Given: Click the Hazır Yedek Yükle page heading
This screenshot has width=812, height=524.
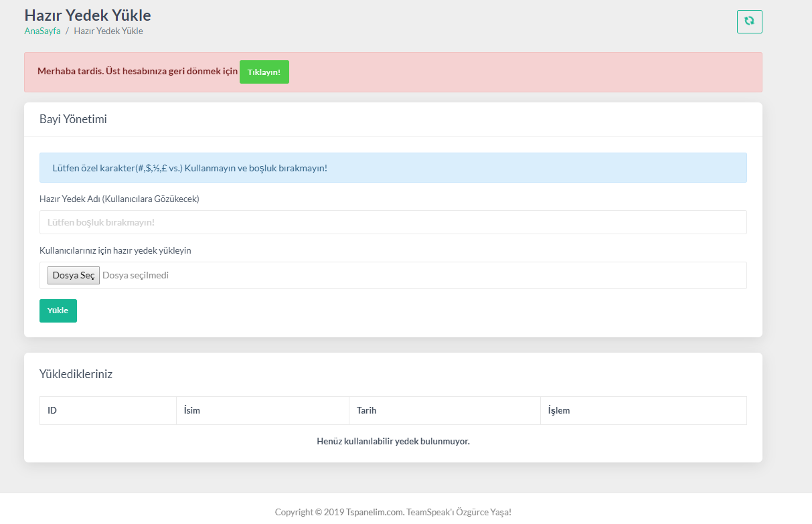Looking at the screenshot, I should click(88, 15).
